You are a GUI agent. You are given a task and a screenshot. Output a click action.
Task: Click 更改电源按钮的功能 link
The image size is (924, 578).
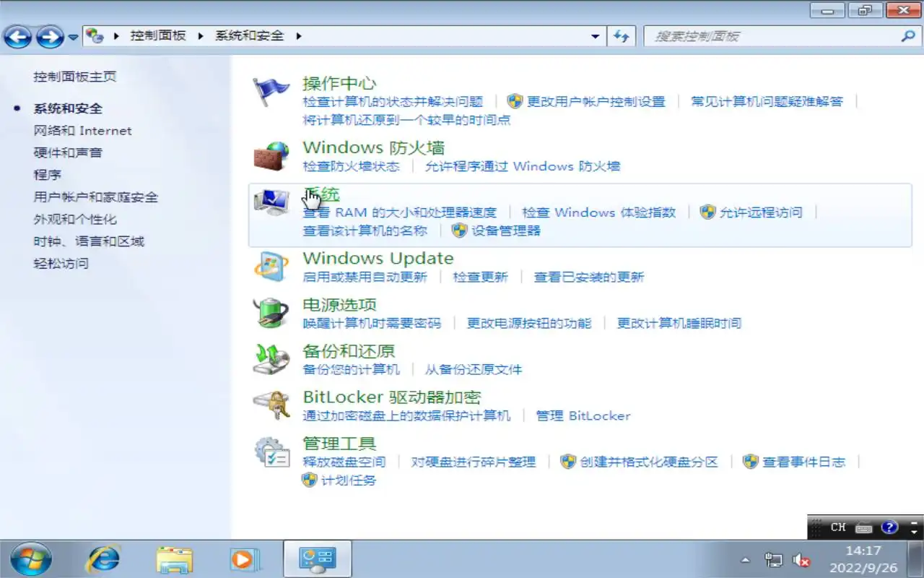pyautogui.click(x=529, y=323)
